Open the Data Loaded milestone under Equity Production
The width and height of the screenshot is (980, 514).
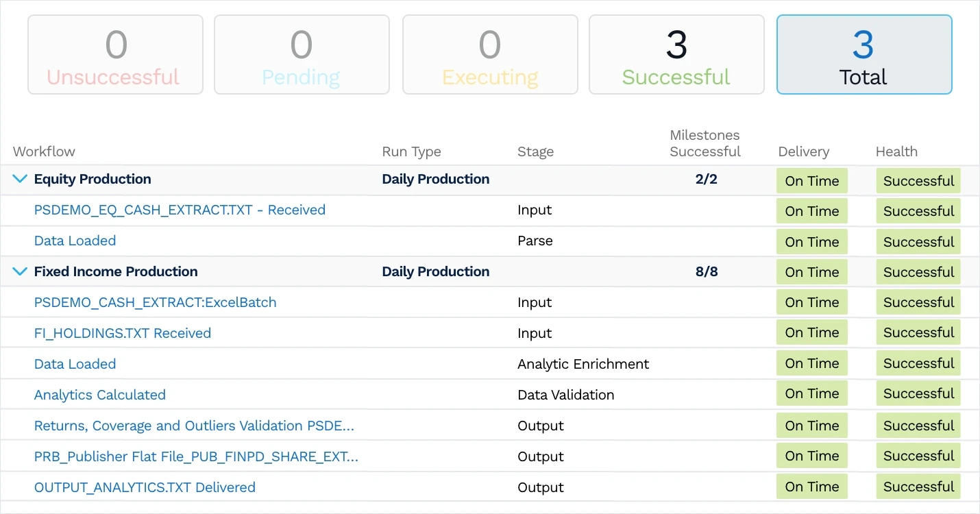[x=75, y=241]
